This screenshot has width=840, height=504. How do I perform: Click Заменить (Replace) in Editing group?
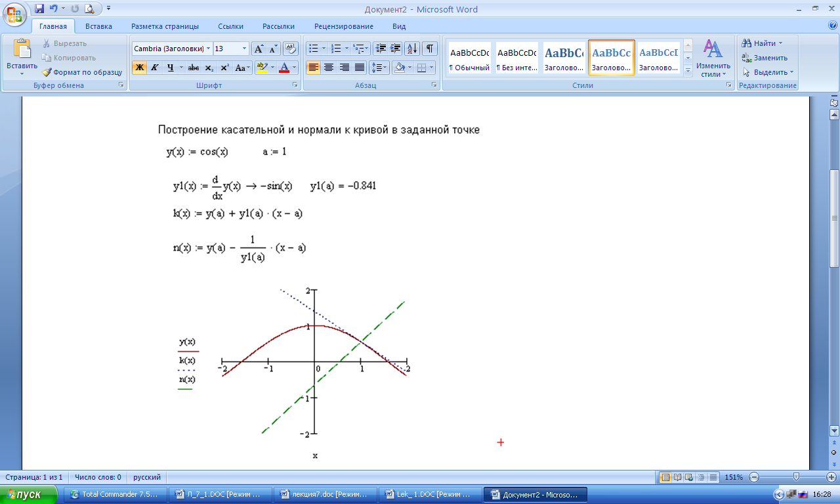765,58
